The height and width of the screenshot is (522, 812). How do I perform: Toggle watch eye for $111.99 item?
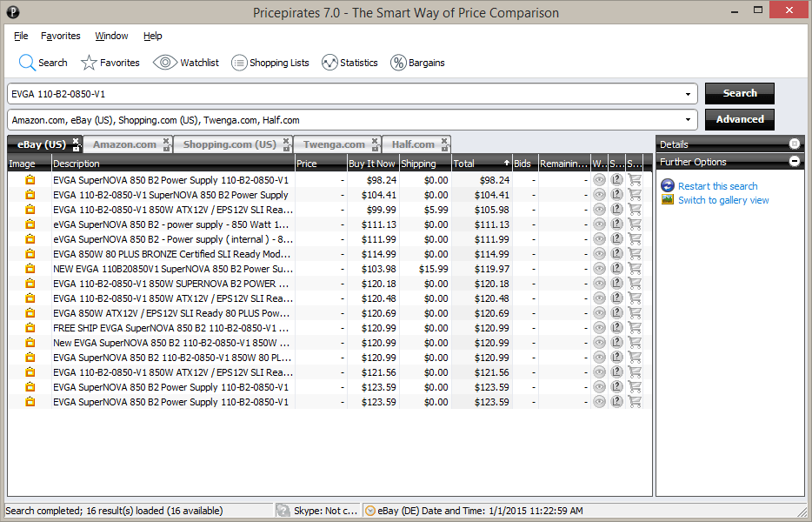coord(599,239)
